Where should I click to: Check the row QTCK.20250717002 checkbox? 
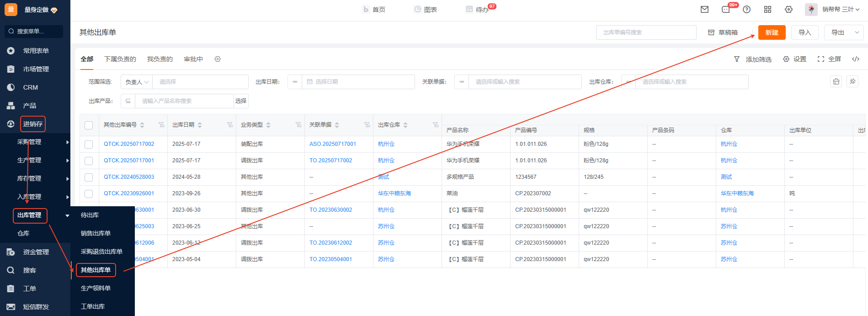[89, 145]
